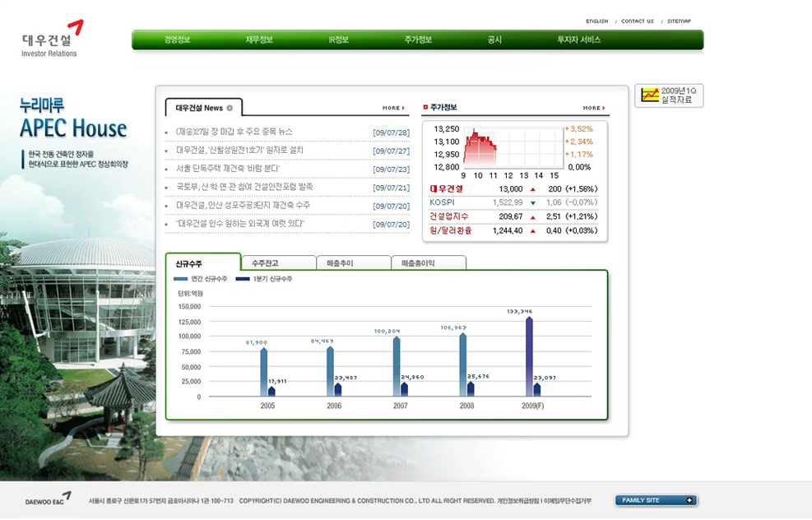Image resolution: width=812 pixels, height=520 pixels.
Task: Open the SITEMAP link
Action: [x=679, y=21]
